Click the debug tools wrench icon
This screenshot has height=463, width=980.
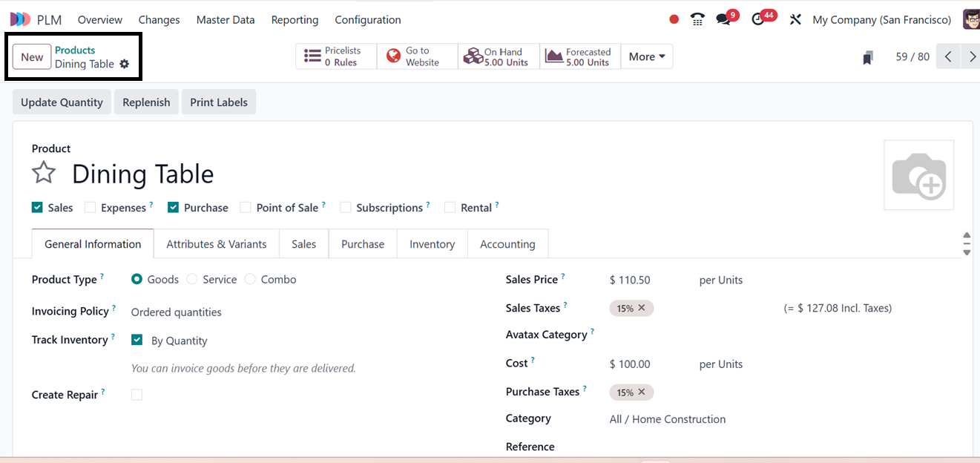click(795, 19)
